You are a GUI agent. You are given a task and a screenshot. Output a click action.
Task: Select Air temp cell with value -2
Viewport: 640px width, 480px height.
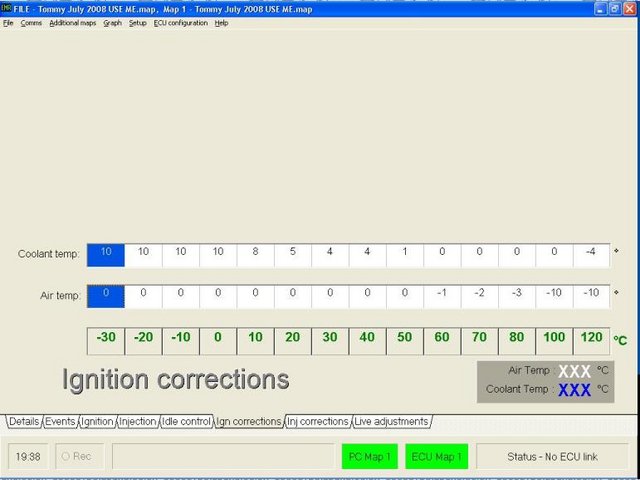pos(480,296)
